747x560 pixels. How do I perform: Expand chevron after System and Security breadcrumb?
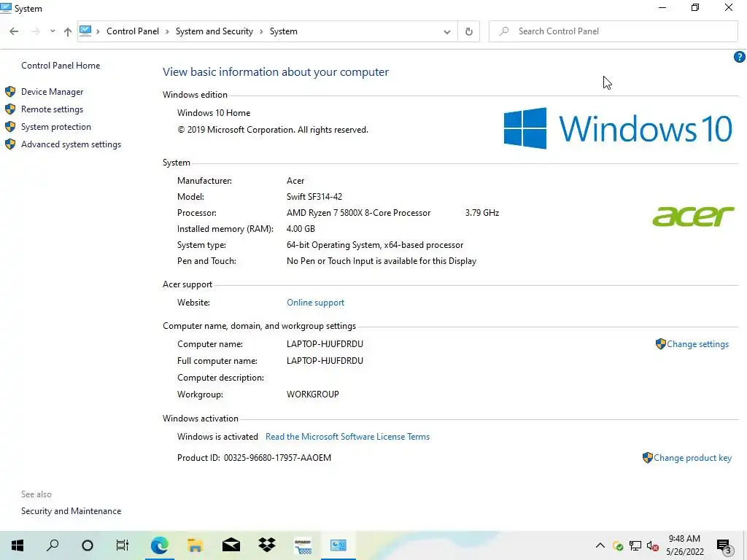(x=261, y=31)
